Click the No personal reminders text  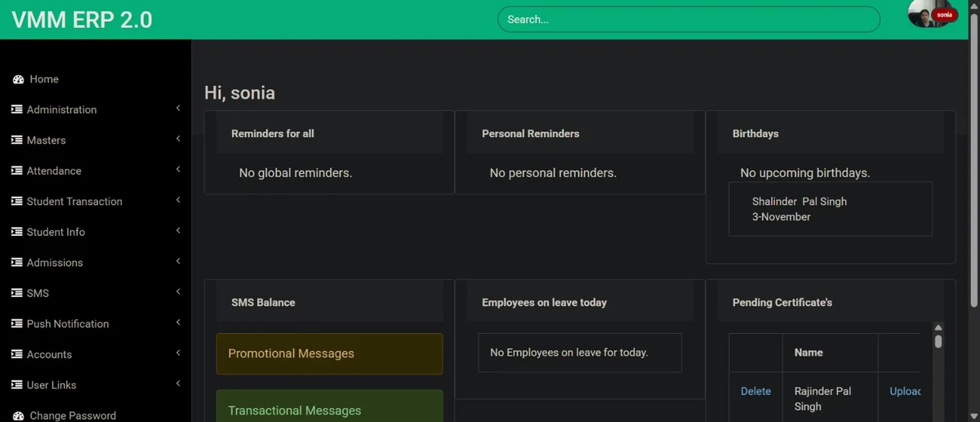click(553, 173)
